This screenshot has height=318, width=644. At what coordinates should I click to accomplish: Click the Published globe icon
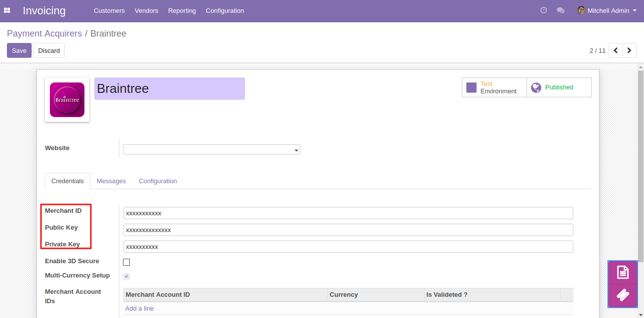tap(536, 87)
